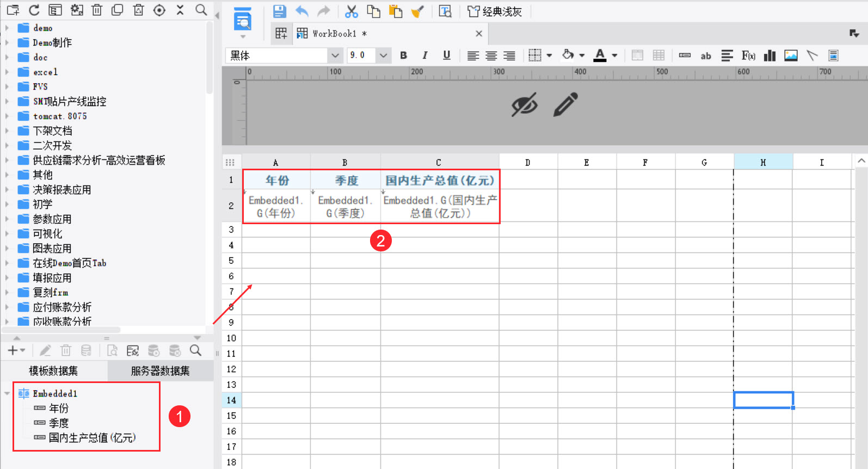Screen dimensions: 868x469
Task: Toggle bold formatting
Action: click(x=403, y=55)
